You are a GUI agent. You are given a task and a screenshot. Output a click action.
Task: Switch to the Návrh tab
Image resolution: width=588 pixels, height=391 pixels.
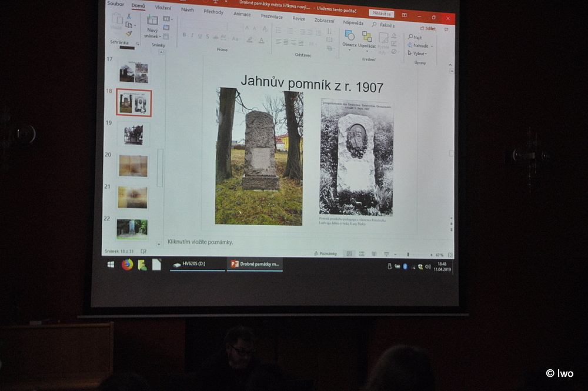click(x=188, y=10)
